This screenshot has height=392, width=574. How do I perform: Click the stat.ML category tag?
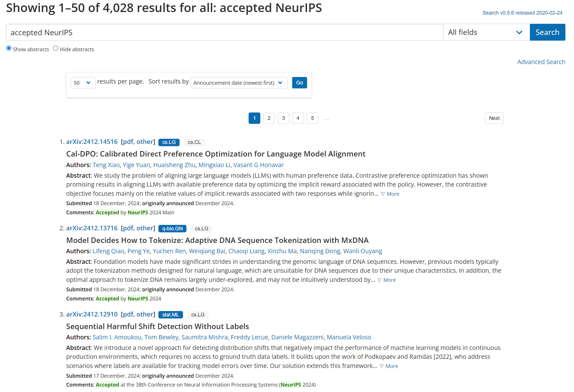171,315
